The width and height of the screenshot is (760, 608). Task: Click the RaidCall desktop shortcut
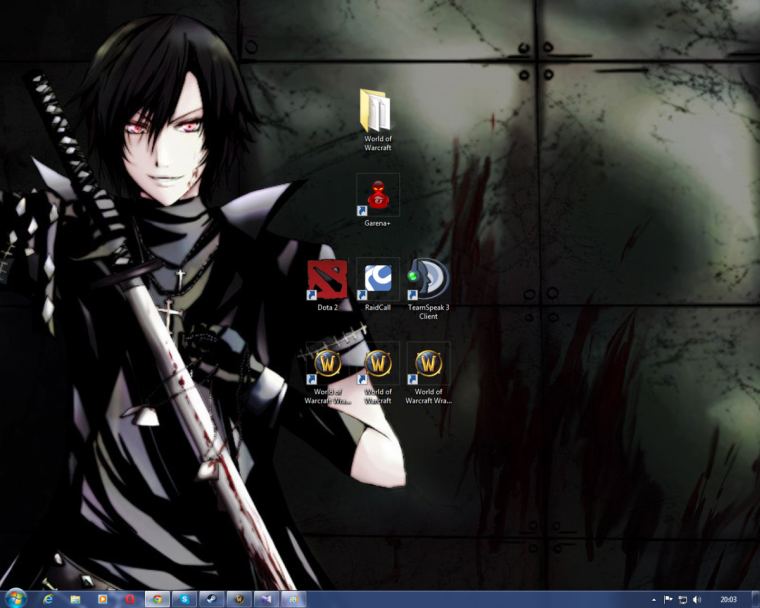[x=377, y=281]
